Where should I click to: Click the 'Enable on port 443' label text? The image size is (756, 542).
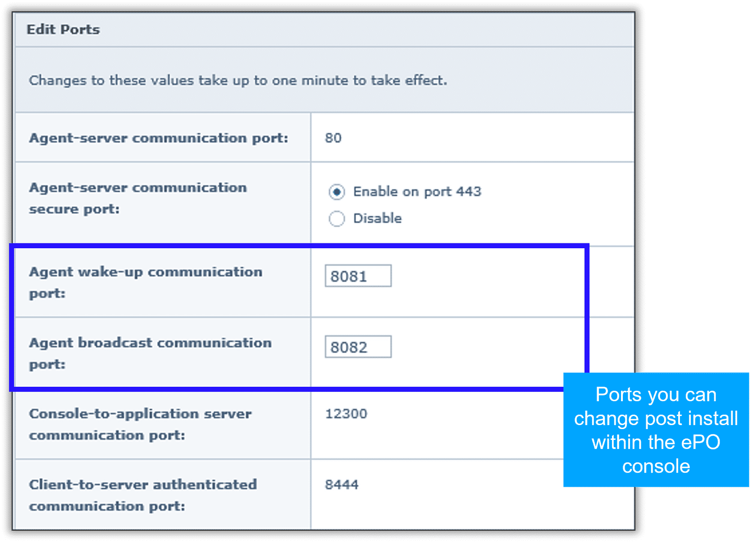coord(417,192)
